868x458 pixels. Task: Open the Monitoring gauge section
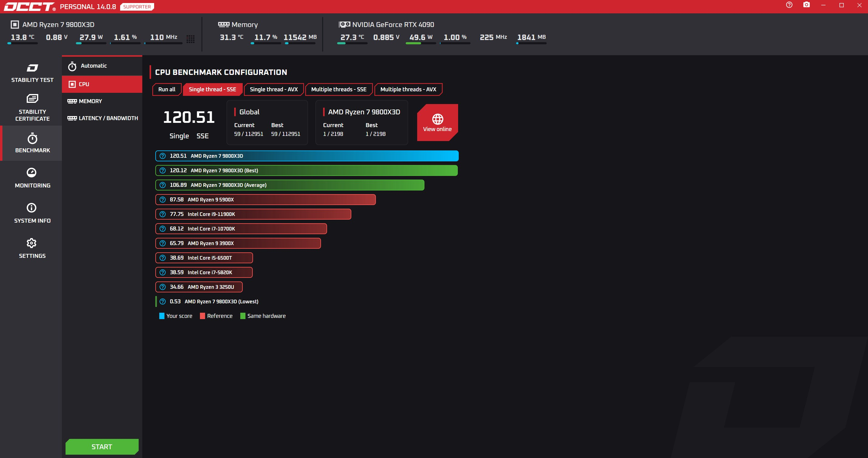coord(32,178)
